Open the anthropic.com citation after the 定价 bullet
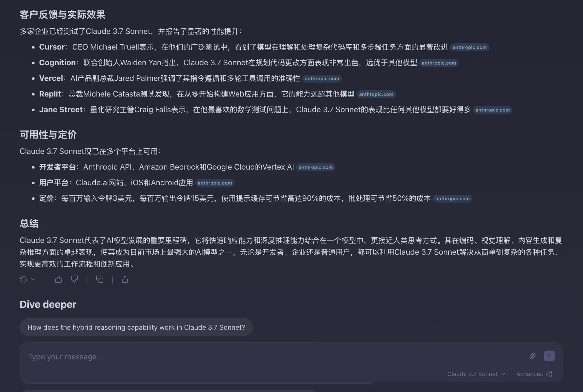This screenshot has width=583, height=392. pos(453,199)
